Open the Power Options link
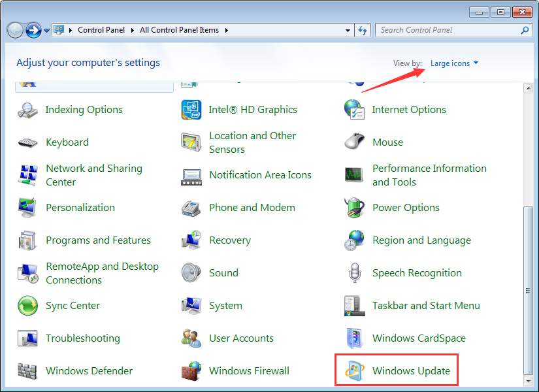The width and height of the screenshot is (539, 392). 406,208
